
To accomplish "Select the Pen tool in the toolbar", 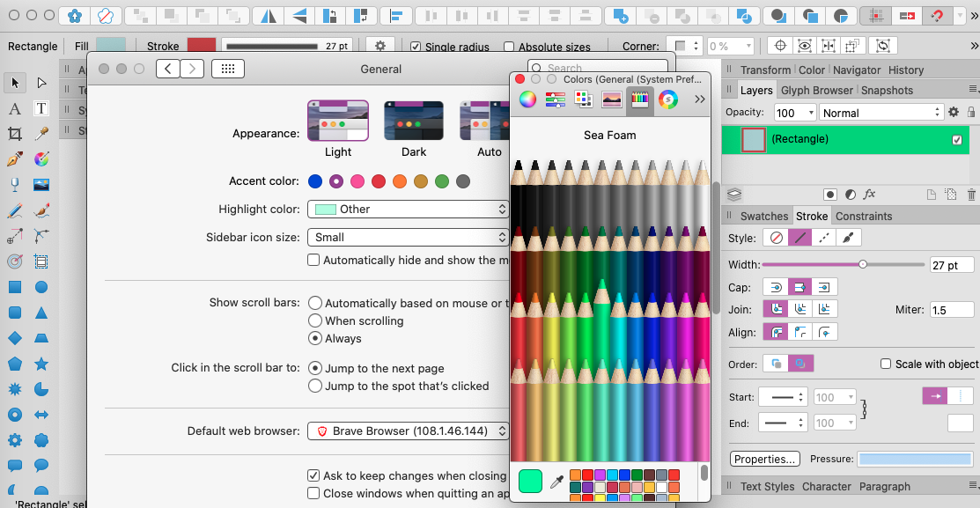I will (14, 158).
